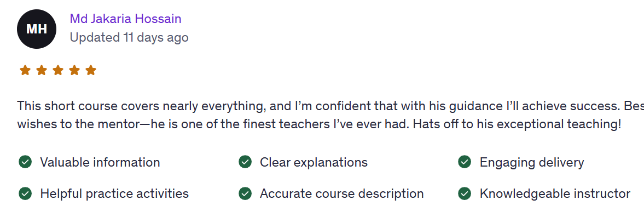Click the fourth rating star

pos(74,70)
